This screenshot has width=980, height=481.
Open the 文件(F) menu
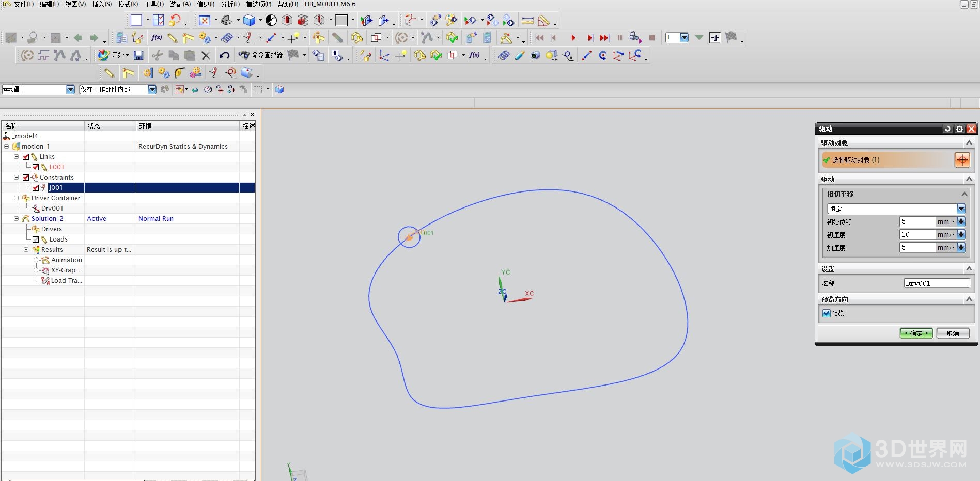click(x=23, y=4)
